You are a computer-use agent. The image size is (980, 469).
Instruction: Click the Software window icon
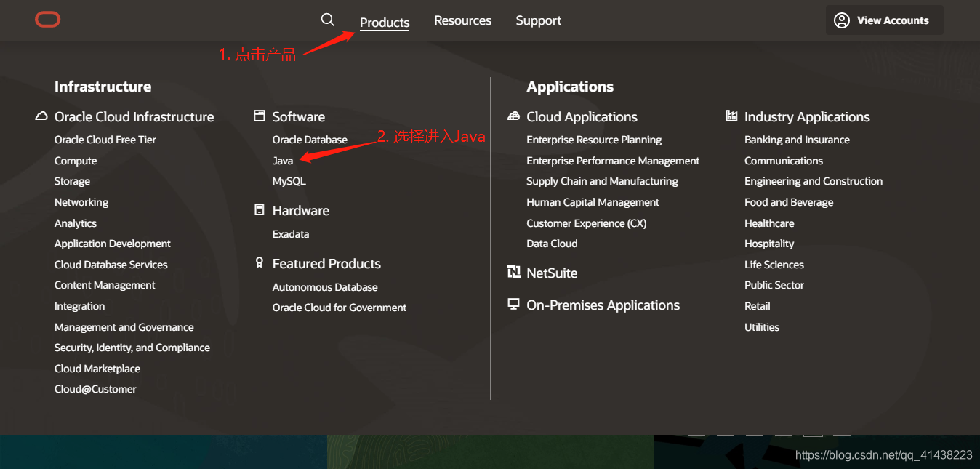pos(260,116)
